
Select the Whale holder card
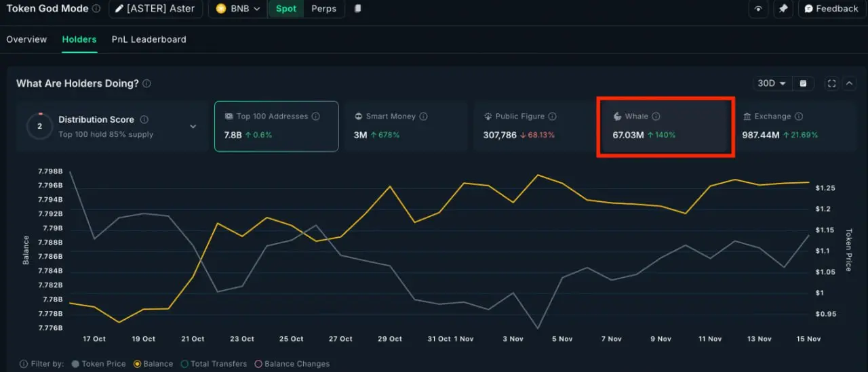coord(665,126)
